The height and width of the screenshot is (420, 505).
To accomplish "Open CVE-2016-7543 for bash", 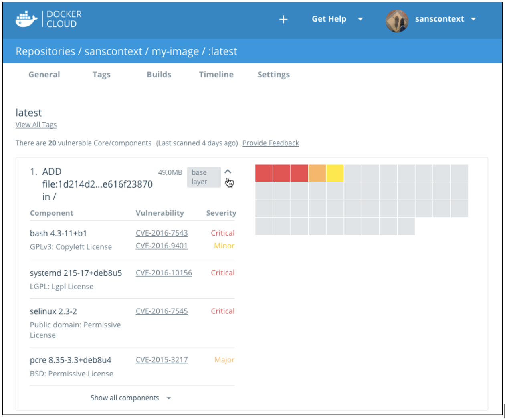I will point(162,233).
